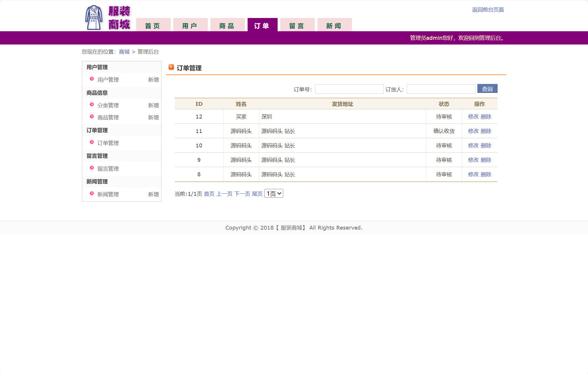
Task: Click the red bullet beside 分类管理
Action: (x=92, y=105)
